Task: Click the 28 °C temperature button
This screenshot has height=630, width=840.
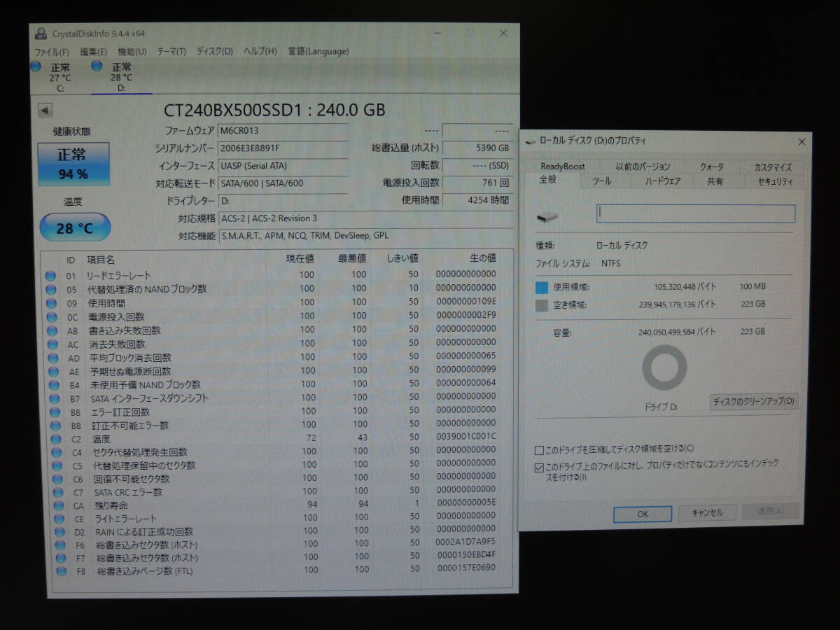Action: [75, 228]
